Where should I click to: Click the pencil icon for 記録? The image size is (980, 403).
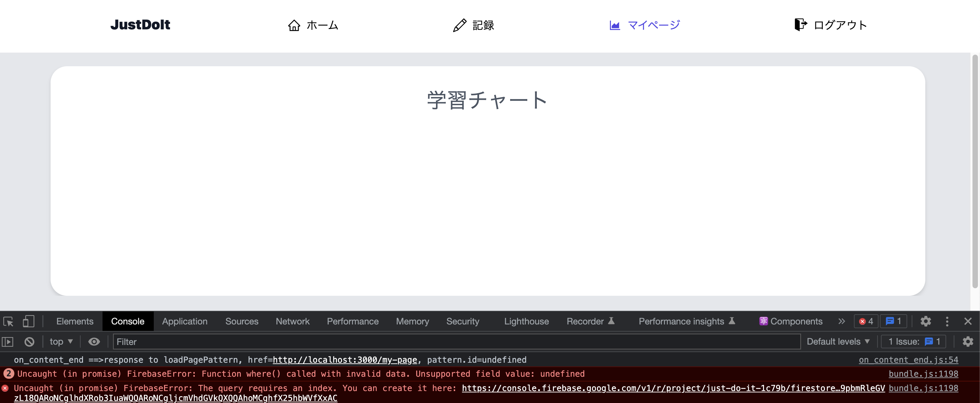(460, 26)
